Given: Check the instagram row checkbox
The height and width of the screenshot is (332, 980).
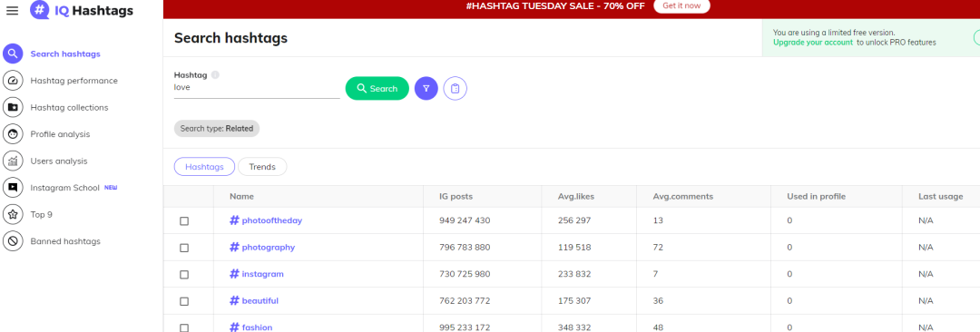Looking at the screenshot, I should coord(184,275).
